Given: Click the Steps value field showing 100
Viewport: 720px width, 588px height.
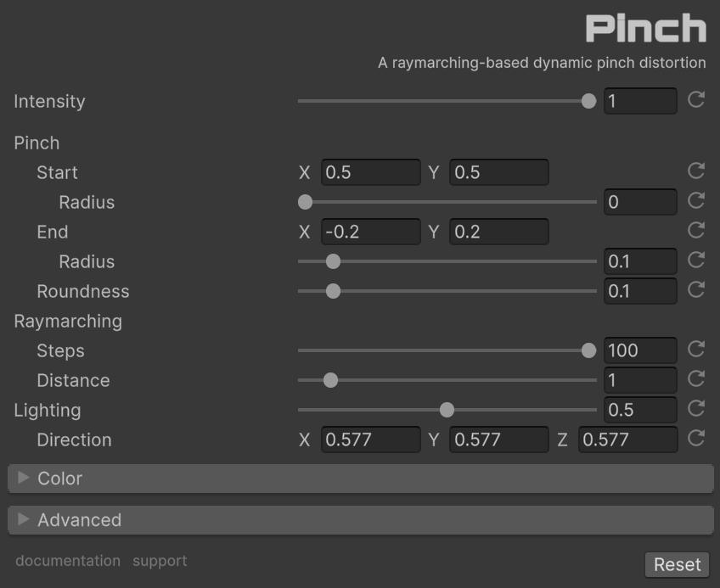Looking at the screenshot, I should 640,350.
